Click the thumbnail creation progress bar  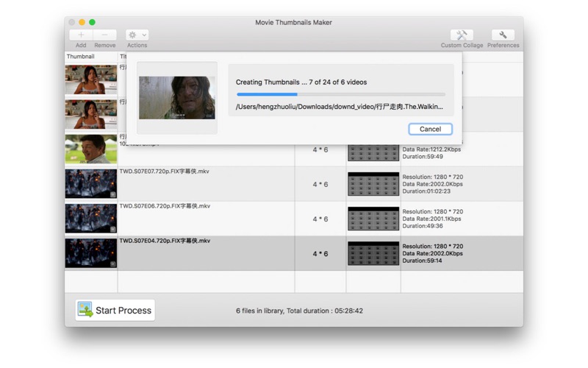(x=341, y=94)
